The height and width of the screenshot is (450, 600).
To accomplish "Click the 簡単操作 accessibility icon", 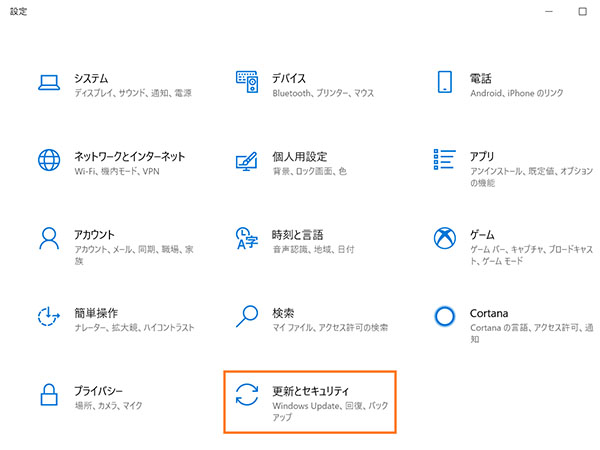I will 49,316.
